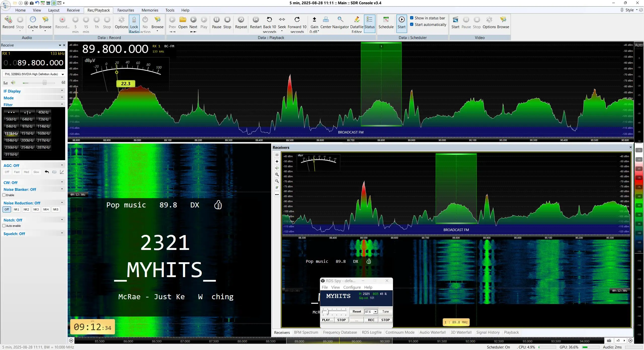Viewport: 644px width, 350px height.
Task: Check the Notch Auto enable box
Action: 4,226
